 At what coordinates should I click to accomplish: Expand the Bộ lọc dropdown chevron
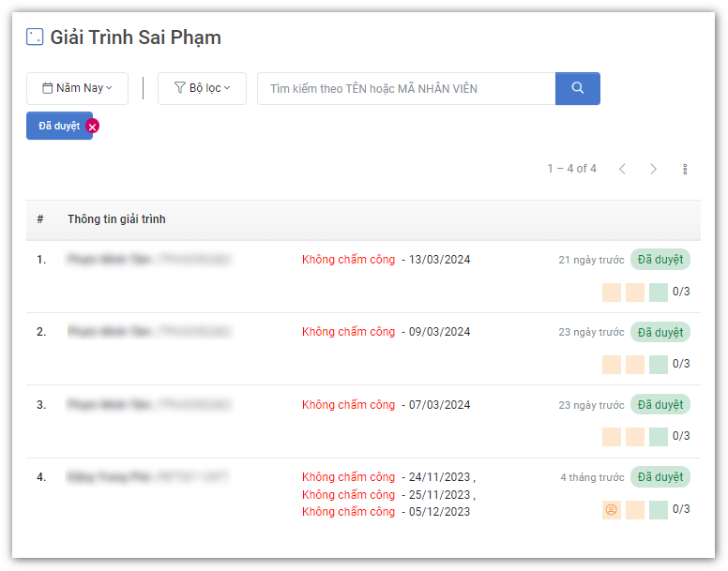tap(227, 88)
